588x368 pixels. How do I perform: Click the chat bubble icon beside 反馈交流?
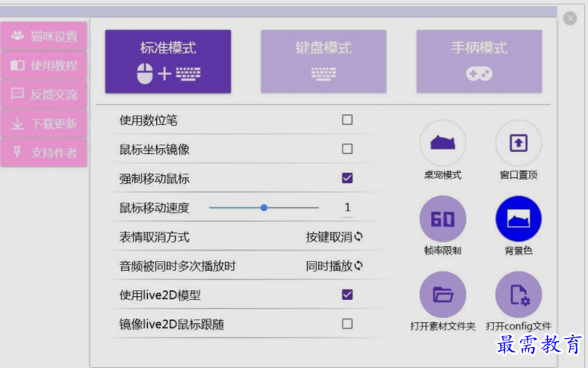pyautogui.click(x=17, y=94)
